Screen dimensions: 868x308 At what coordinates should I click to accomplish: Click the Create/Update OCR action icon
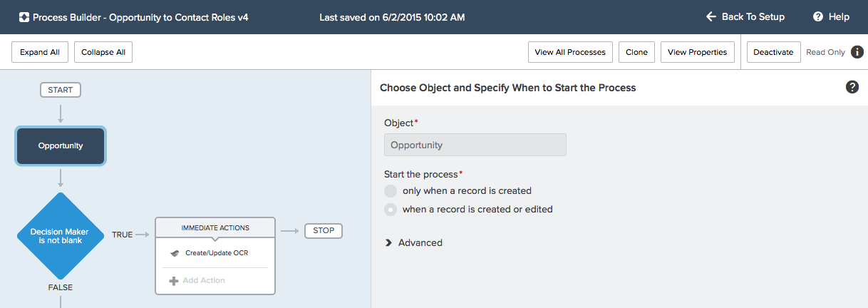[x=175, y=253]
